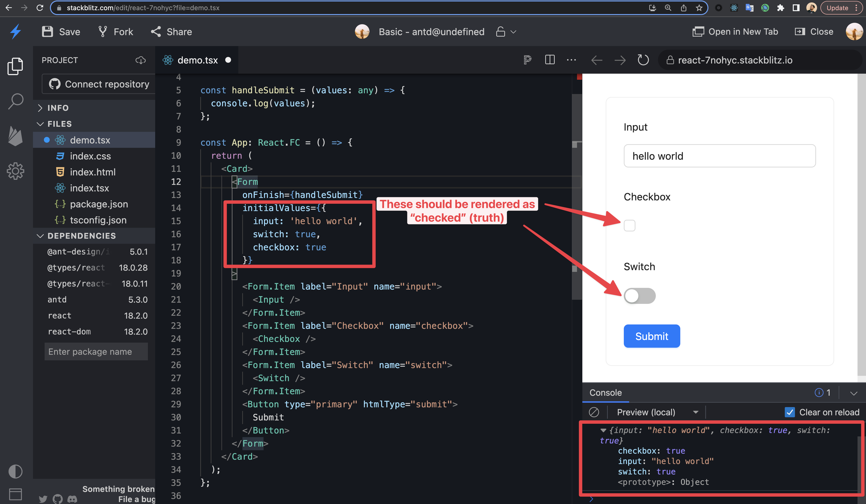Image resolution: width=866 pixels, height=504 pixels.
Task: Click the Share button
Action: (x=171, y=31)
